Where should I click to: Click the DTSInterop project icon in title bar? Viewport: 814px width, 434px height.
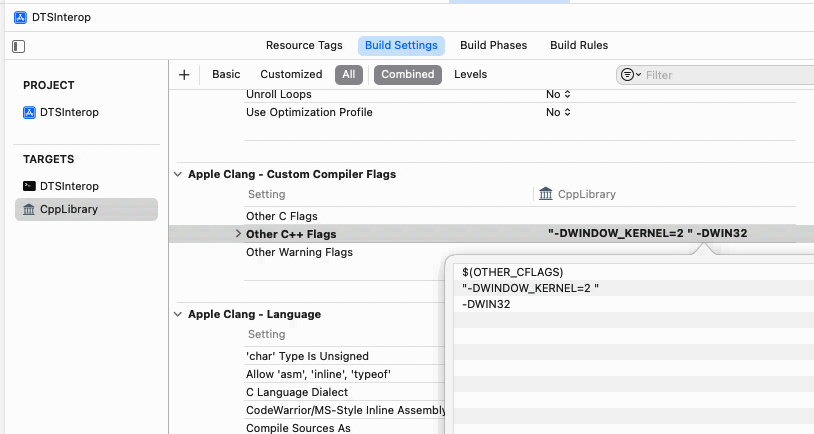20,17
